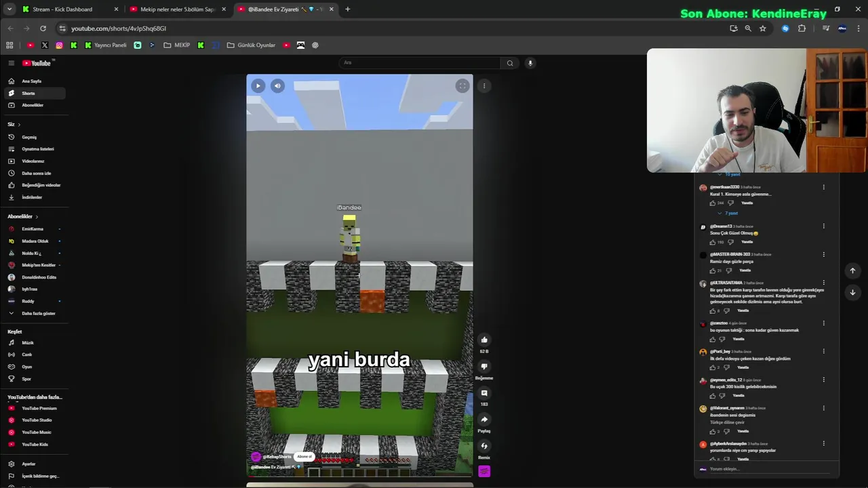Go to the previous Short with up arrow
The width and height of the screenshot is (868, 488).
[852, 270]
